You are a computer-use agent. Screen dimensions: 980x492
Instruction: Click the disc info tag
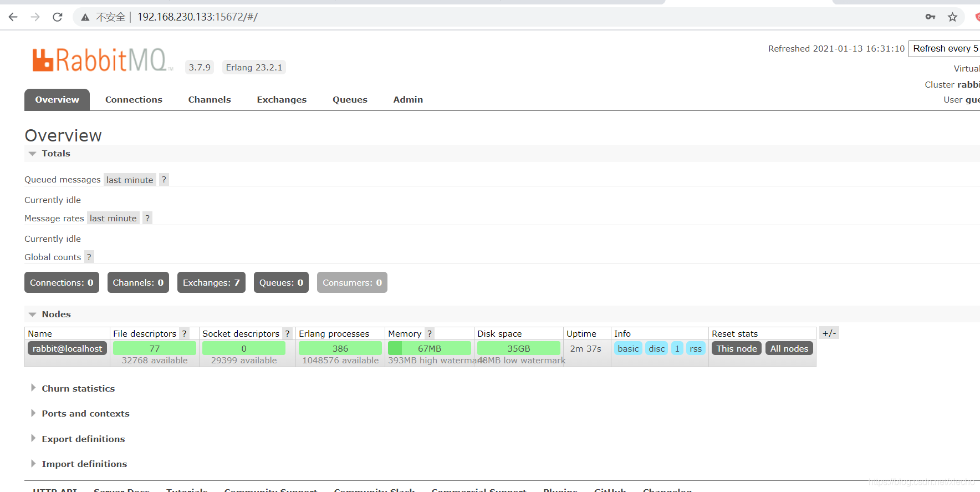click(x=657, y=348)
